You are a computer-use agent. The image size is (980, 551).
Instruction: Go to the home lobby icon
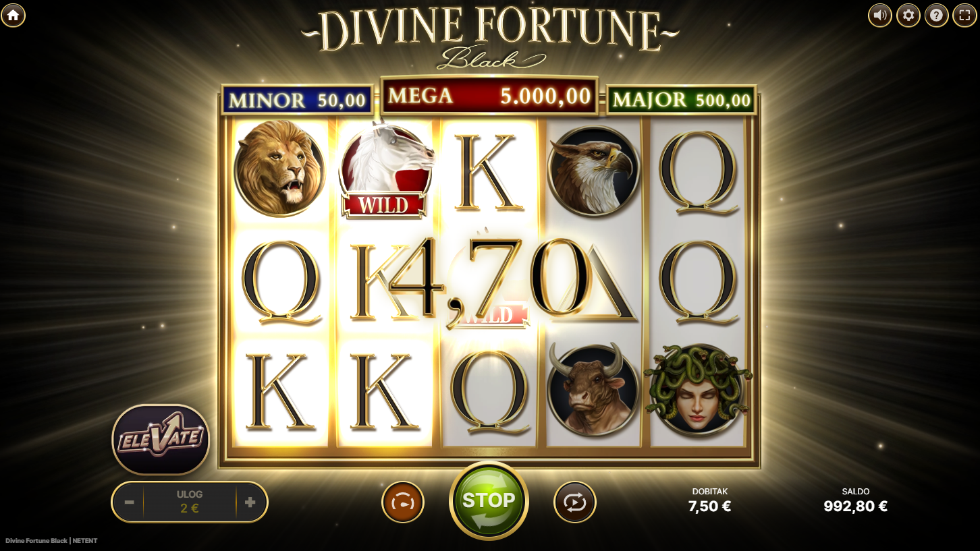coord(13,15)
